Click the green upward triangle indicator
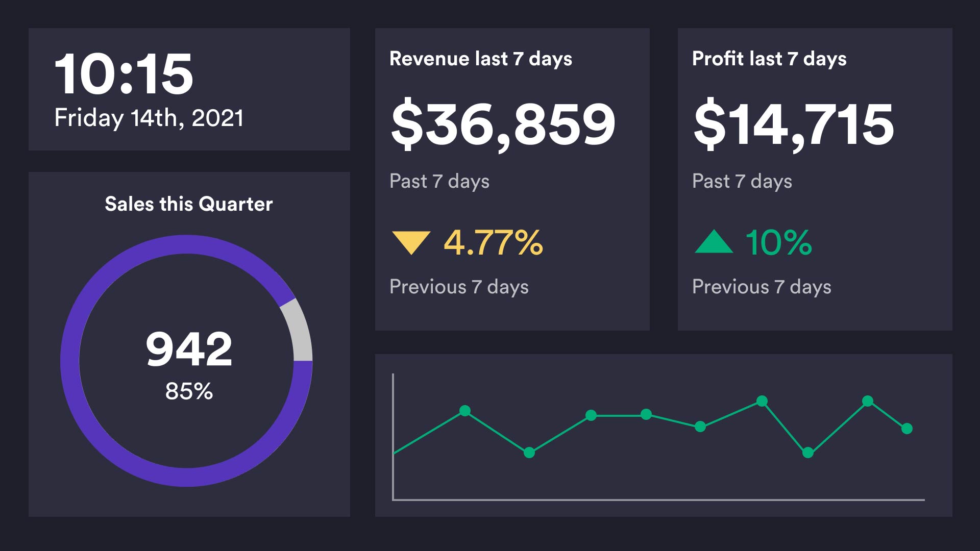 714,244
